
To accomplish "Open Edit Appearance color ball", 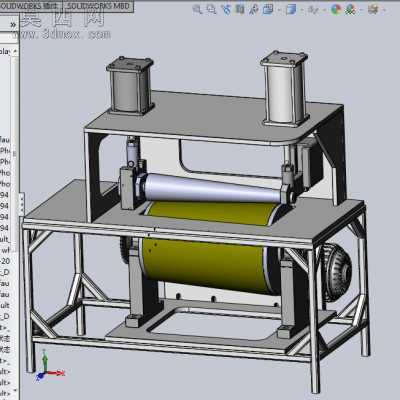I will tap(336, 10).
